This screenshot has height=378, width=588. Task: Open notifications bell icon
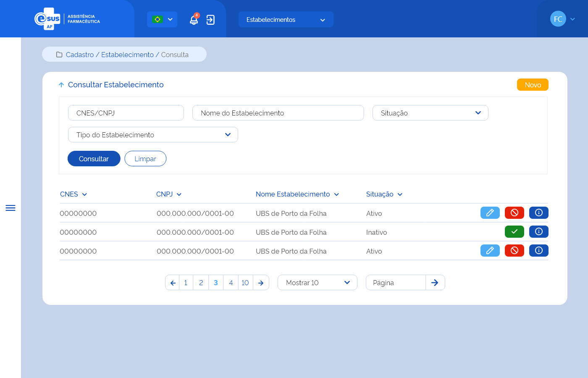point(194,19)
